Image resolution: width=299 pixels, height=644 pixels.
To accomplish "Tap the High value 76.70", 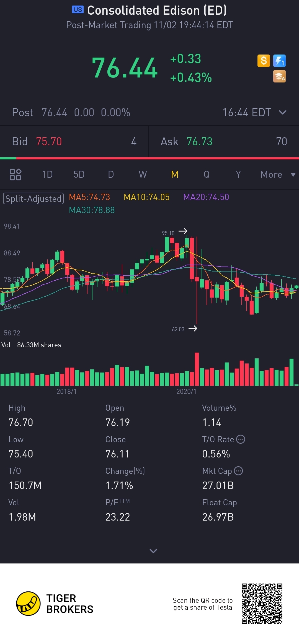I will pyautogui.click(x=21, y=422).
